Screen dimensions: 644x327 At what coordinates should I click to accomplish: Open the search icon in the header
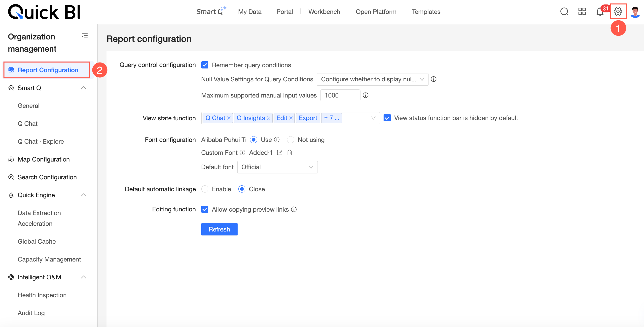point(564,11)
